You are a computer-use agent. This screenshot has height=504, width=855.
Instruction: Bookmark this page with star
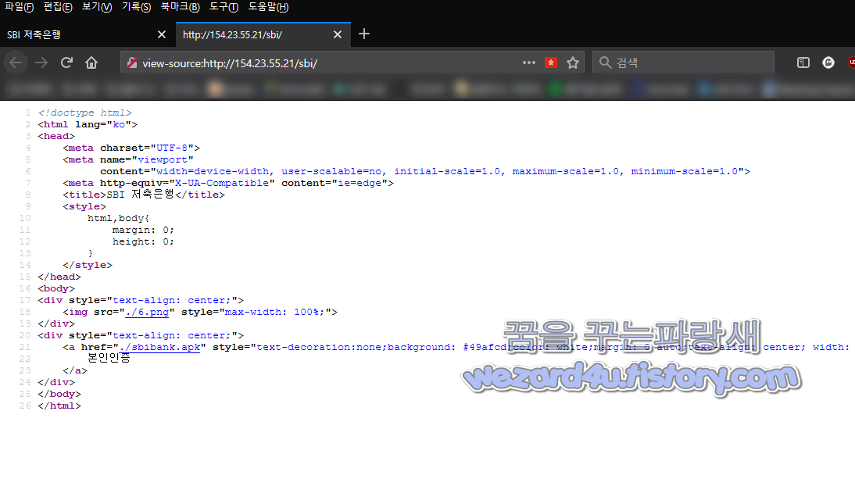pyautogui.click(x=573, y=63)
